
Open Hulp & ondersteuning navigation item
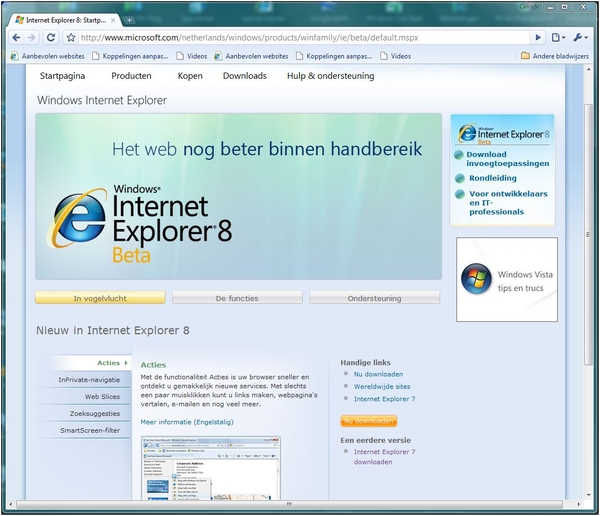tap(331, 76)
